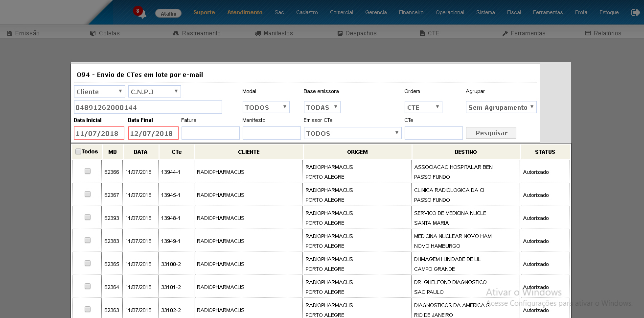Screen dimensions: 644x318
Task: Click the logout icon in top bar
Action: pos(635,12)
